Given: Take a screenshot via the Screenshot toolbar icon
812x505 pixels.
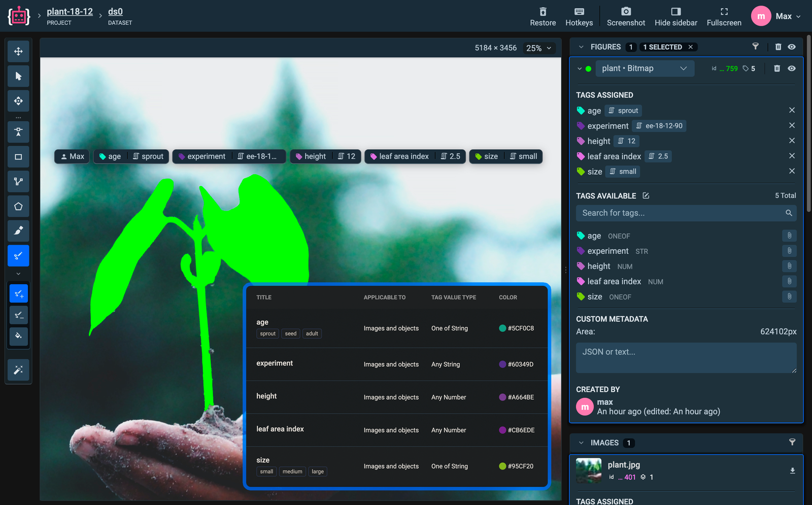Looking at the screenshot, I should pyautogui.click(x=626, y=15).
